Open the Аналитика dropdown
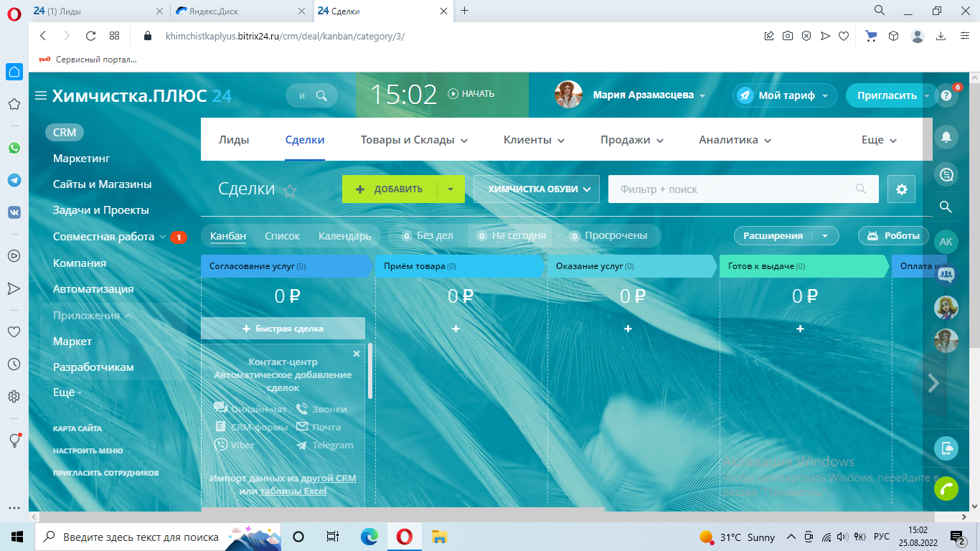The image size is (980, 551). pos(735,141)
